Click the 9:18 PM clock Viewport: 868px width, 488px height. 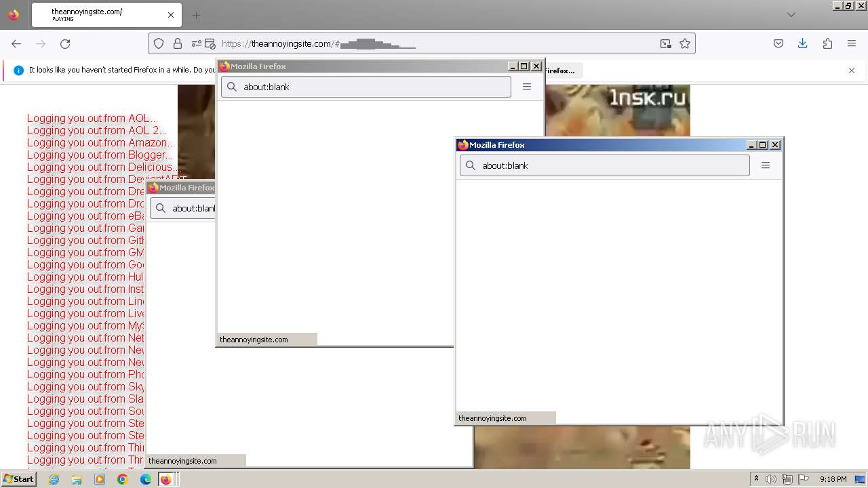click(833, 479)
